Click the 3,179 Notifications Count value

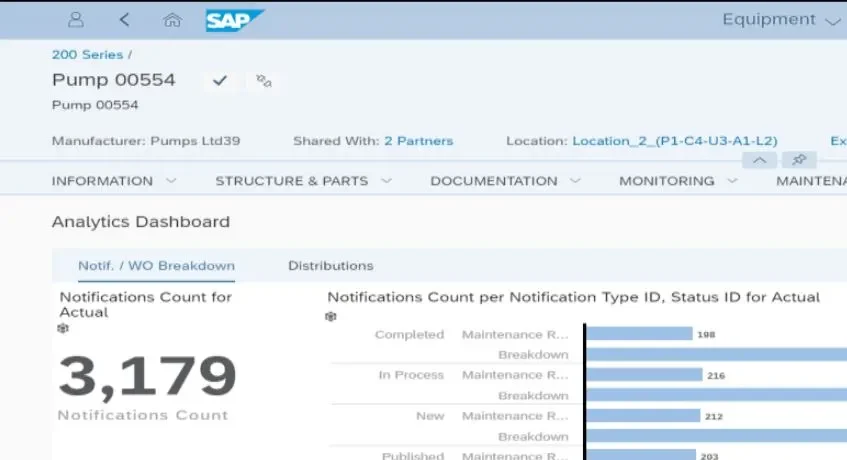pyautogui.click(x=147, y=376)
